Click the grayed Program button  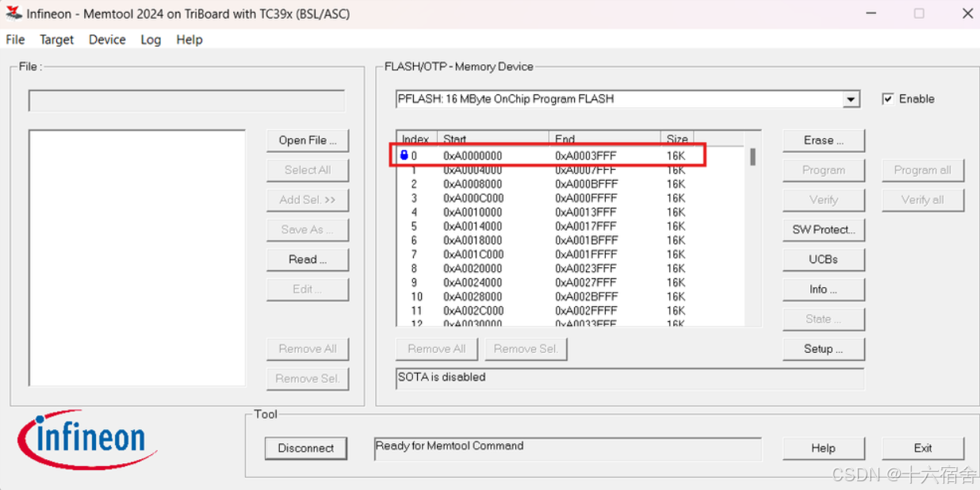[x=823, y=170]
